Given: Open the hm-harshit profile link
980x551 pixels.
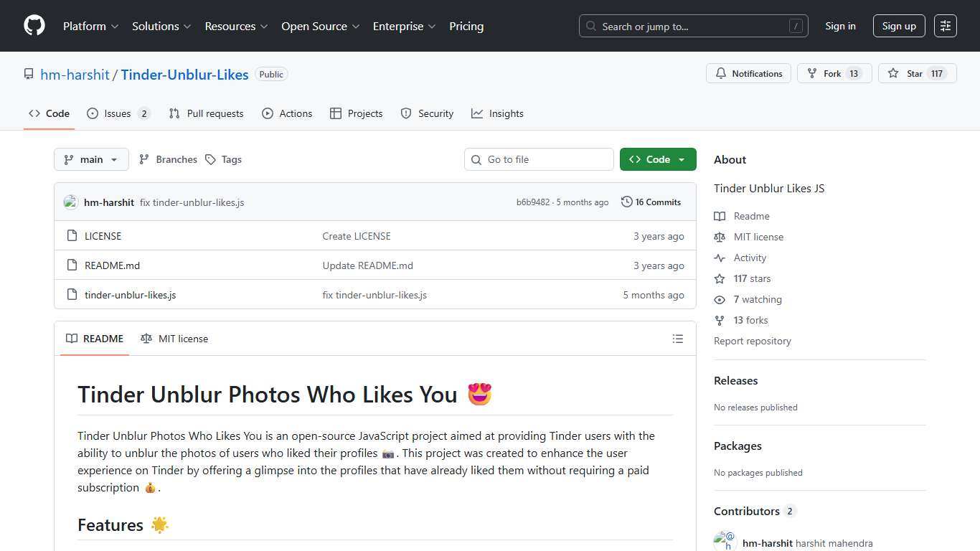Looking at the screenshot, I should 75,74.
